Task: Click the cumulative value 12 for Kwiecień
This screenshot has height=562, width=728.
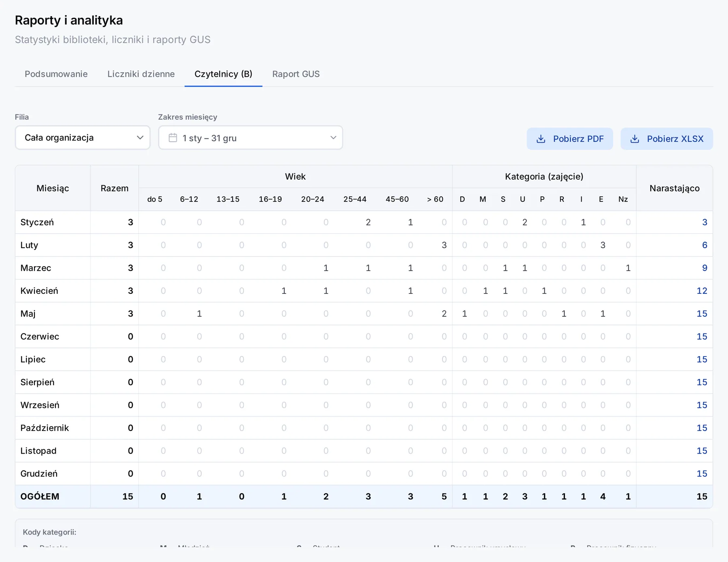Action: pyautogui.click(x=702, y=291)
